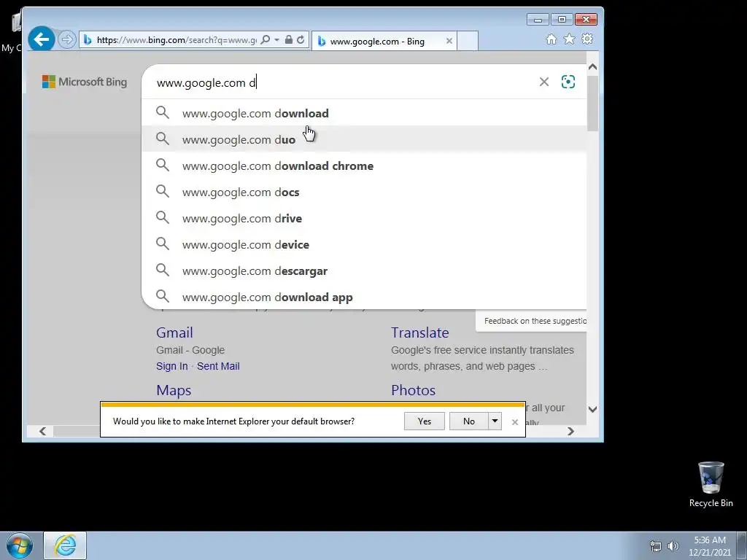Open the Maps result link

tap(174, 390)
